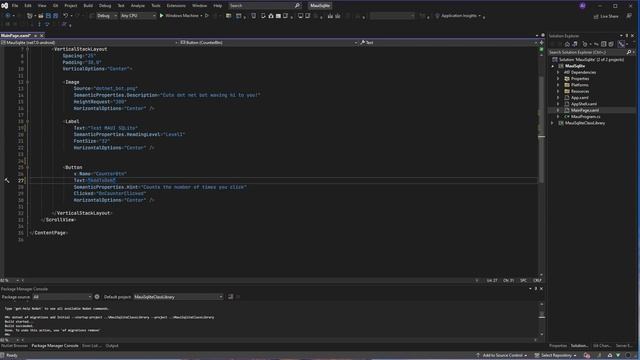
Task: Click the search magnifier in top search box
Action: [x=297, y=6]
